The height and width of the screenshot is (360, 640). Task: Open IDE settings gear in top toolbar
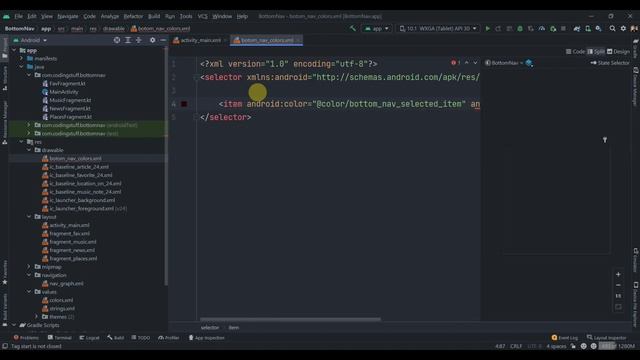[623, 29]
